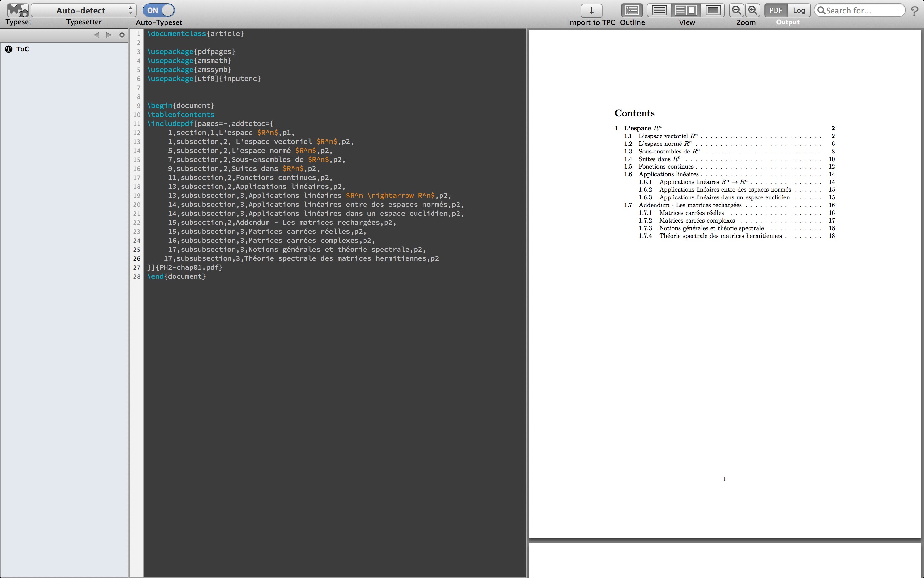Select the Log output tab
924x578 pixels.
(799, 10)
